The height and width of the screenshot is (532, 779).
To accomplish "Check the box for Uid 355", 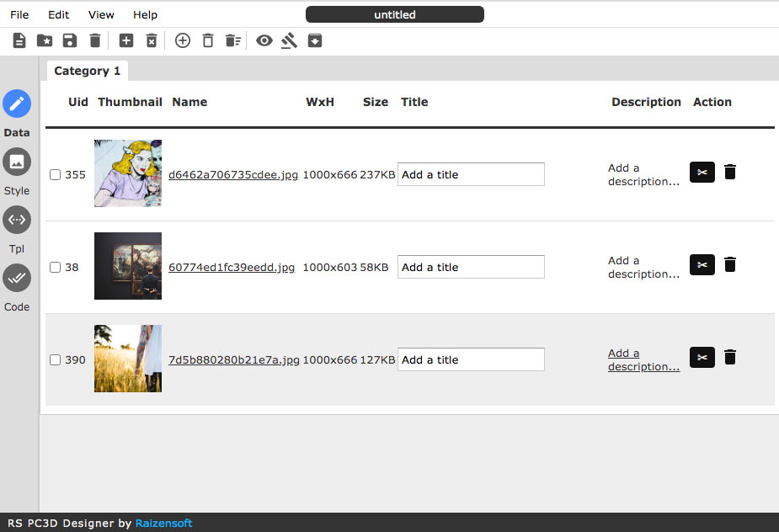I will 55,175.
